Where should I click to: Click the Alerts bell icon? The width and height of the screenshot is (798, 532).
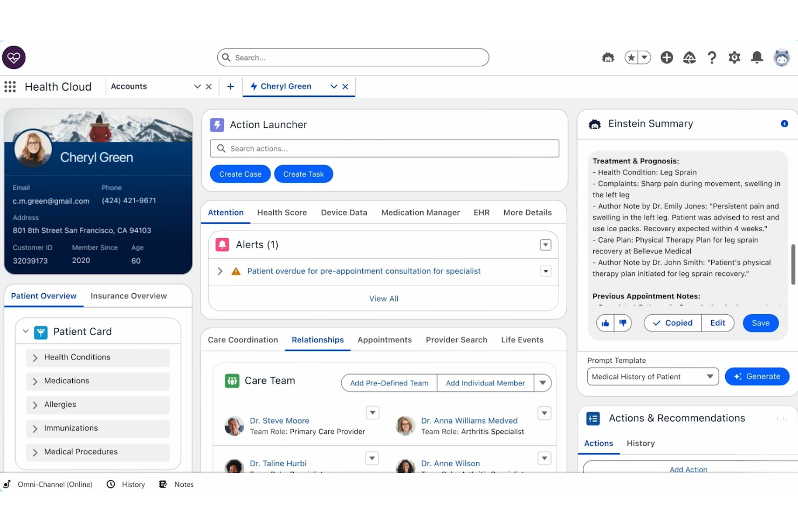click(222, 245)
